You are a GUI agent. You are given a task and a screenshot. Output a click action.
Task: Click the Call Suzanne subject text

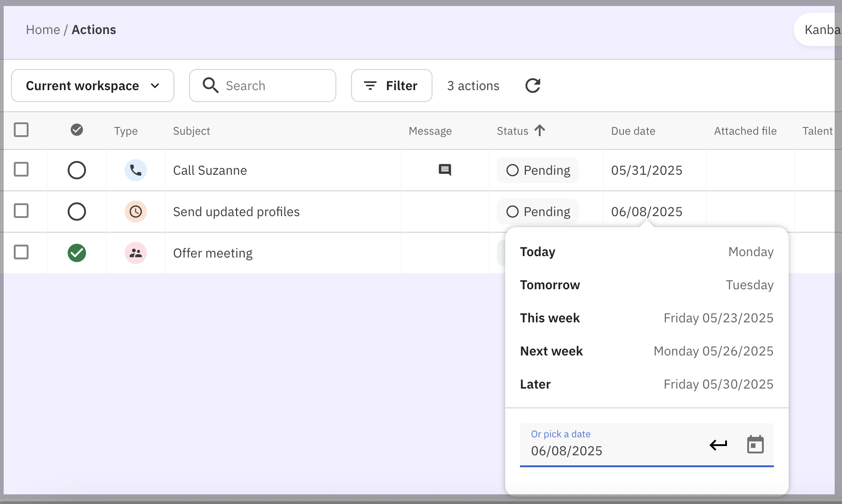210,171
